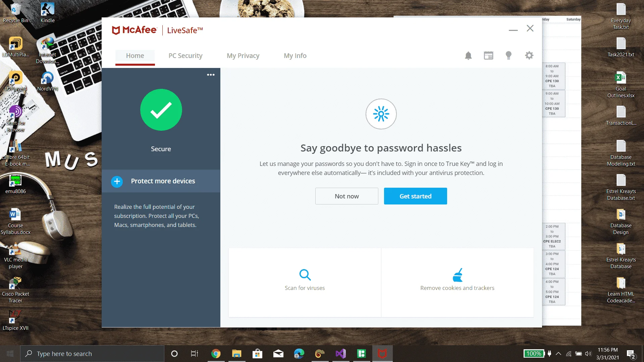The width and height of the screenshot is (644, 362).
Task: Click the 4:00 PM CPE 124 schedule block
Action: pyautogui.click(x=553, y=292)
